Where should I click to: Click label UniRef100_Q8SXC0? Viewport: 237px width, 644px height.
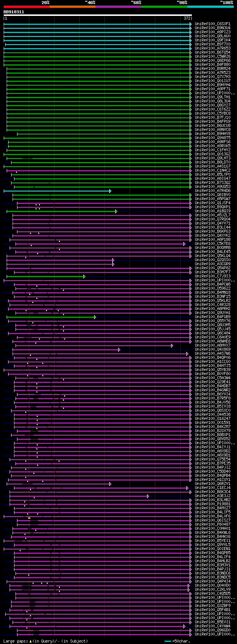point(213,411)
